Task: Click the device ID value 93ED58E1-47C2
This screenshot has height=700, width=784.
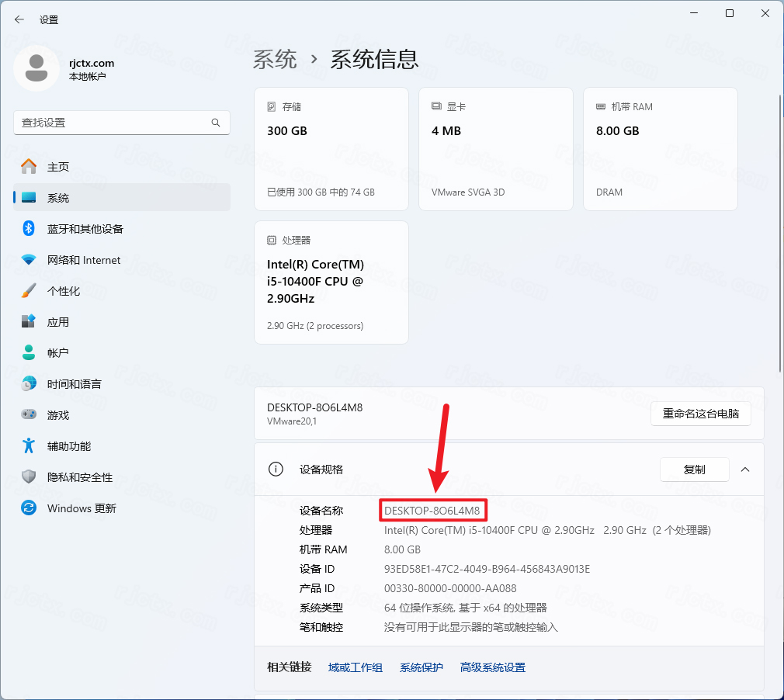Action: [x=487, y=569]
